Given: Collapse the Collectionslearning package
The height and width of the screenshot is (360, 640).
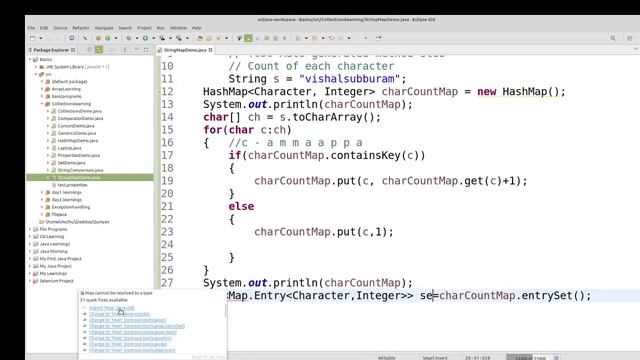Looking at the screenshot, I should click(42, 104).
